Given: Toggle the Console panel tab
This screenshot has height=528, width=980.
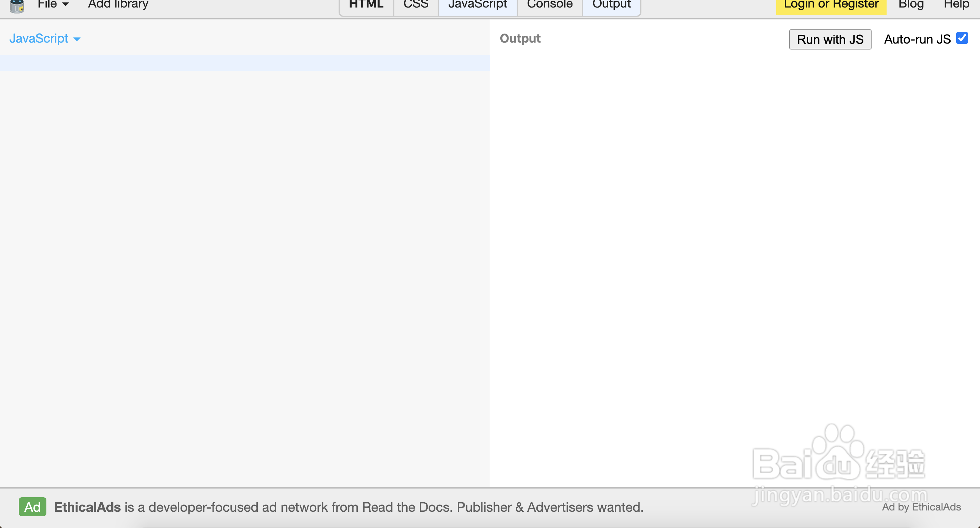Looking at the screenshot, I should [549, 5].
